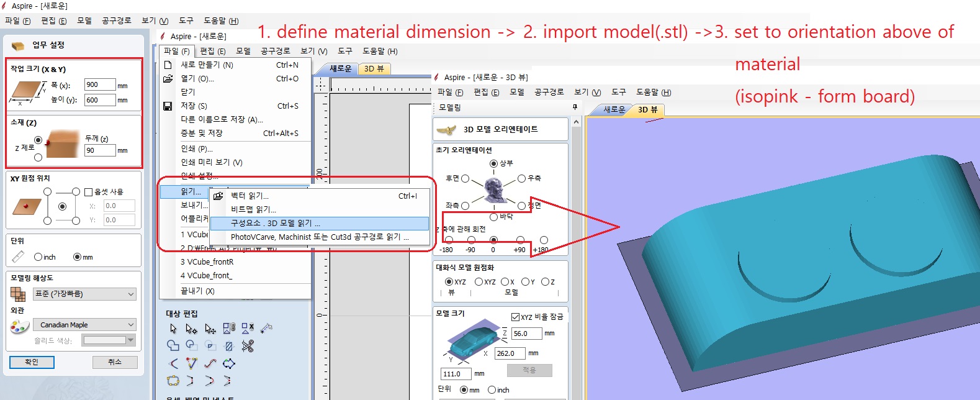Viewport: 980px width, 400px height.
Task: Select the 상부 orientation radio button
Action: pos(493,163)
